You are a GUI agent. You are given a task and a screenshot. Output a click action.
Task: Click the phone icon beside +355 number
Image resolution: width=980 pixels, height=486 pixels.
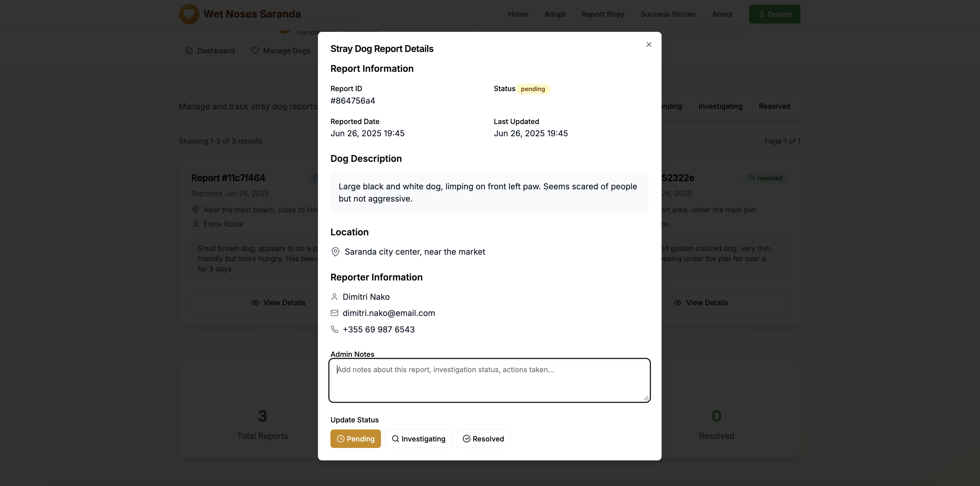click(x=334, y=329)
